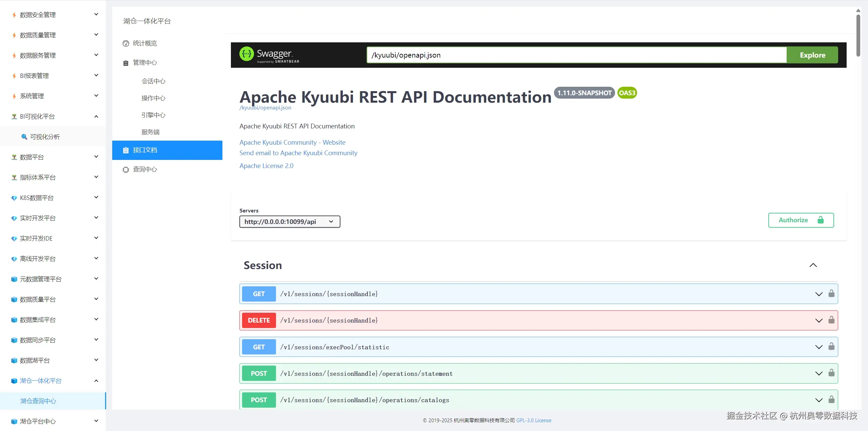
Task: Open the Apache License 2.0 link
Action: [266, 166]
